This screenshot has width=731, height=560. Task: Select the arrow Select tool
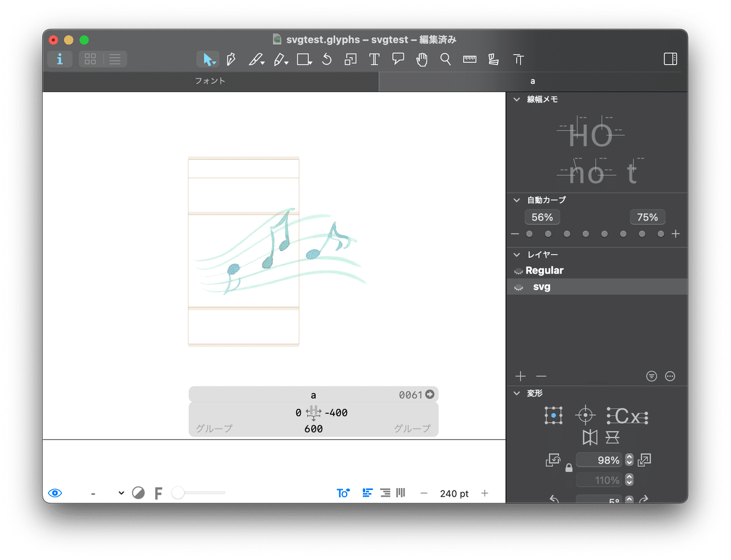pyautogui.click(x=208, y=59)
